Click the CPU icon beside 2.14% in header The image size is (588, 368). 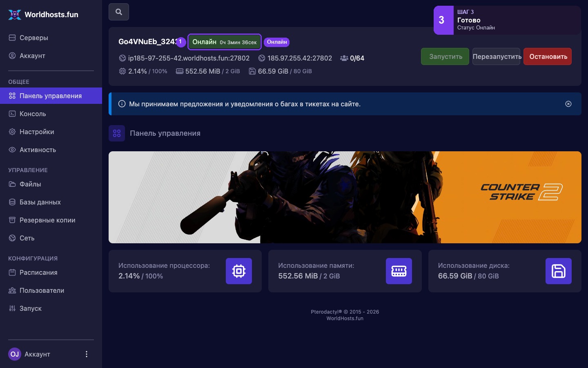pyautogui.click(x=122, y=71)
